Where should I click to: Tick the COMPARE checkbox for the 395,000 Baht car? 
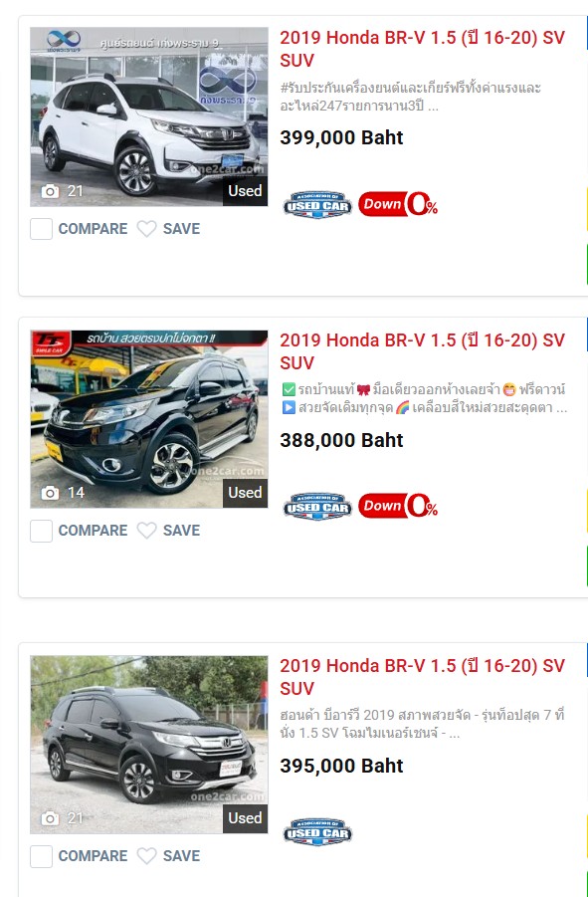tap(41, 856)
